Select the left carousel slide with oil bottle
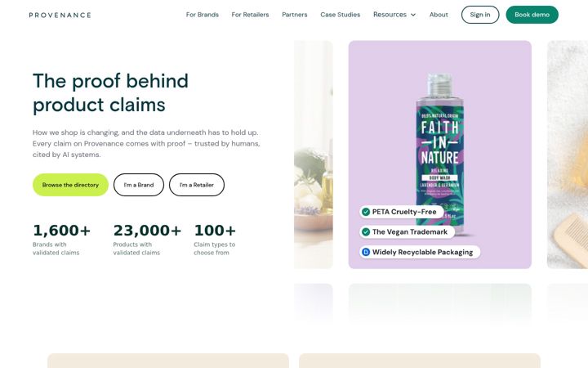 (x=314, y=155)
